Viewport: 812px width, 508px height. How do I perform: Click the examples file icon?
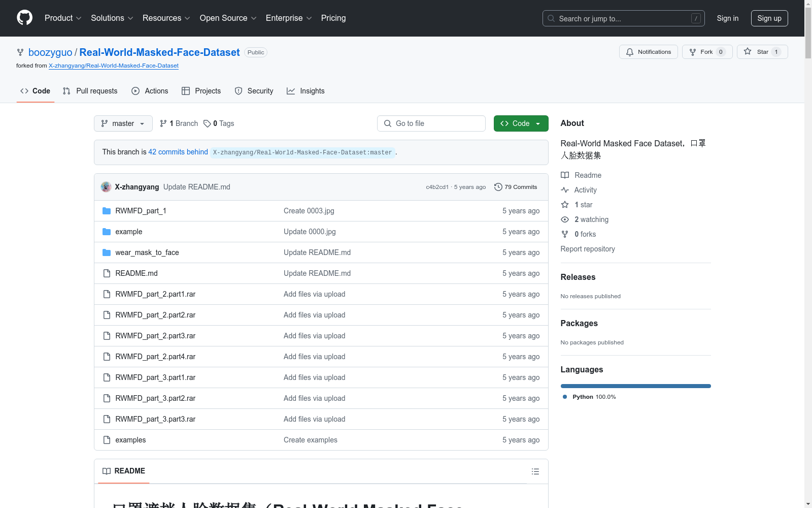[x=107, y=440]
